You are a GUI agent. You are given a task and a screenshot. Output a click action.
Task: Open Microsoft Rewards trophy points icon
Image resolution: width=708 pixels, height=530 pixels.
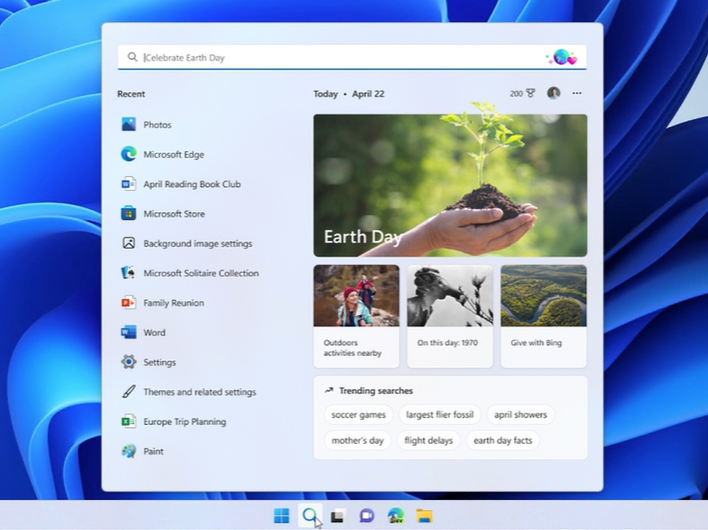coord(522,93)
